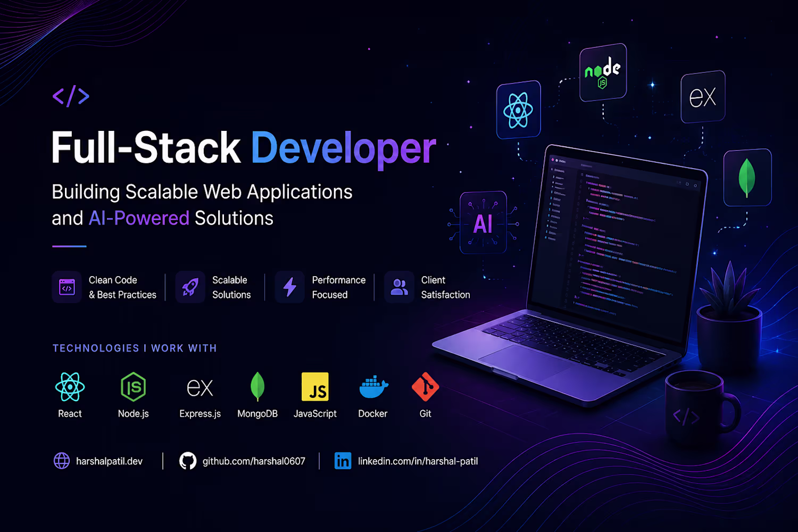Click the "Full-Stack Developer" heading
The width and height of the screenshot is (798, 532).
click(244, 148)
